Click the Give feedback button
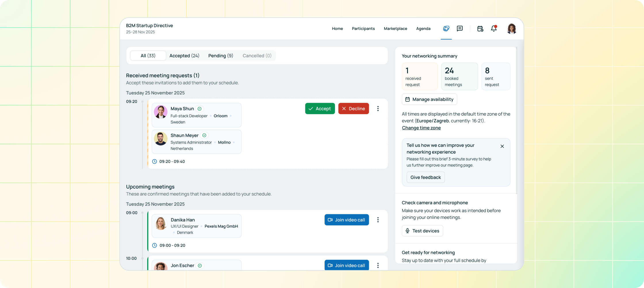The image size is (644, 288). point(425,177)
